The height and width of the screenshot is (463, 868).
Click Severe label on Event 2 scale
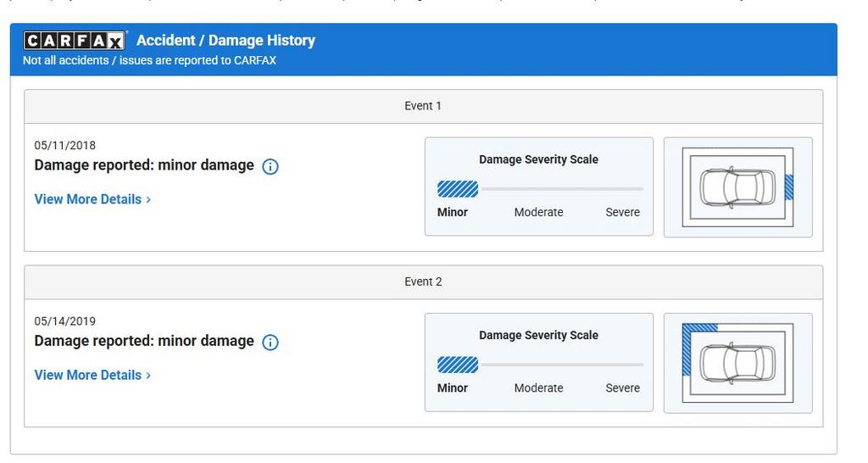(623, 388)
